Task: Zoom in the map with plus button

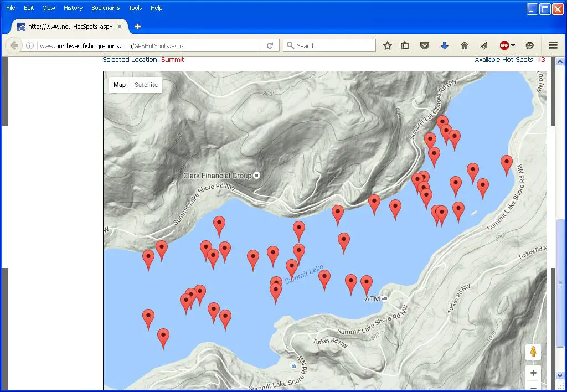Action: point(533,373)
